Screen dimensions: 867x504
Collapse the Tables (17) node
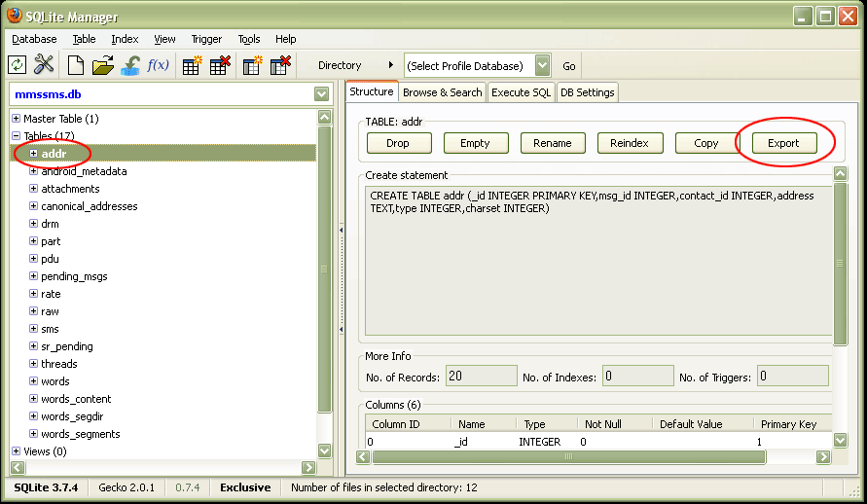tap(16, 135)
